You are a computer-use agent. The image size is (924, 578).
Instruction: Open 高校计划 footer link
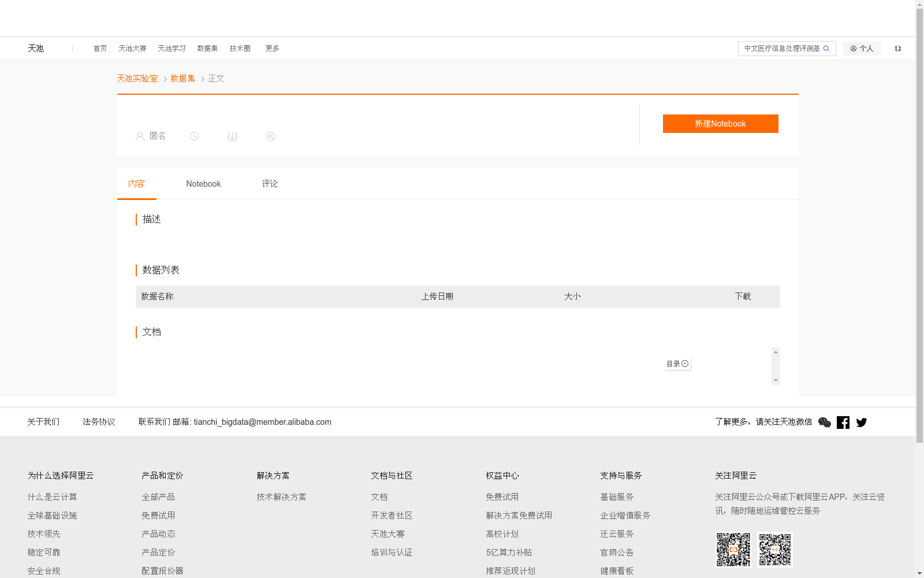pos(502,534)
